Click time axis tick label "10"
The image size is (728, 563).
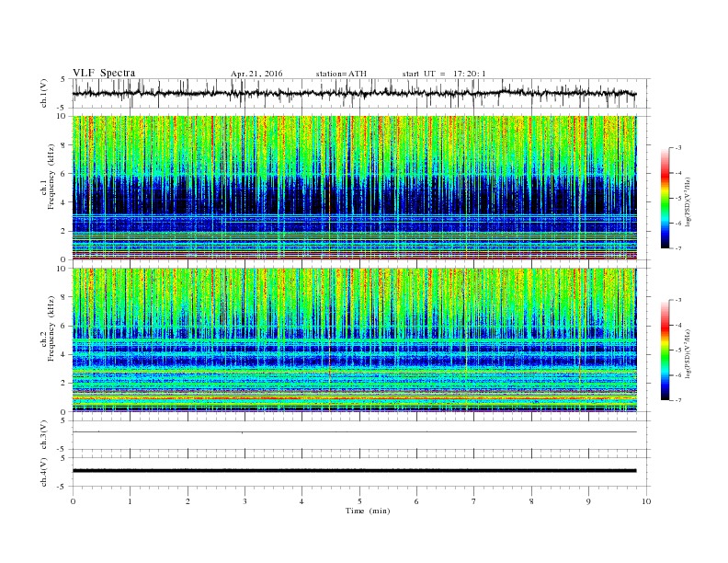[x=646, y=501]
